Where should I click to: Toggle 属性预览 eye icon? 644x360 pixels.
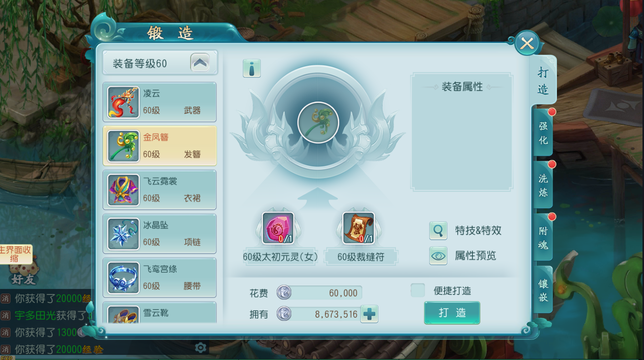pyautogui.click(x=438, y=256)
